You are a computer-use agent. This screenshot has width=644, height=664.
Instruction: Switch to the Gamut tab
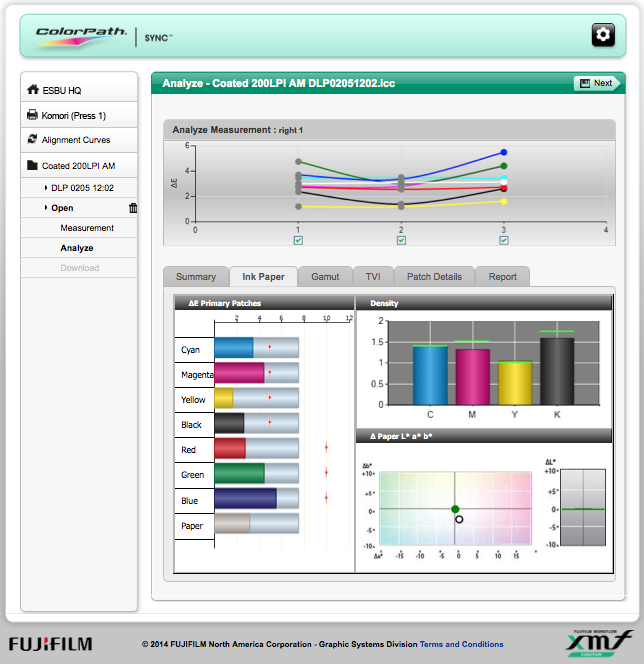[325, 277]
